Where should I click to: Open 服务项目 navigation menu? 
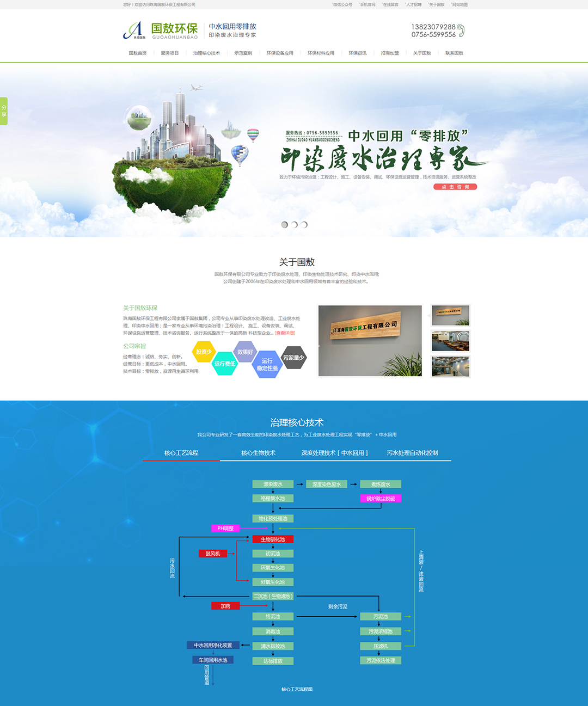pos(170,53)
